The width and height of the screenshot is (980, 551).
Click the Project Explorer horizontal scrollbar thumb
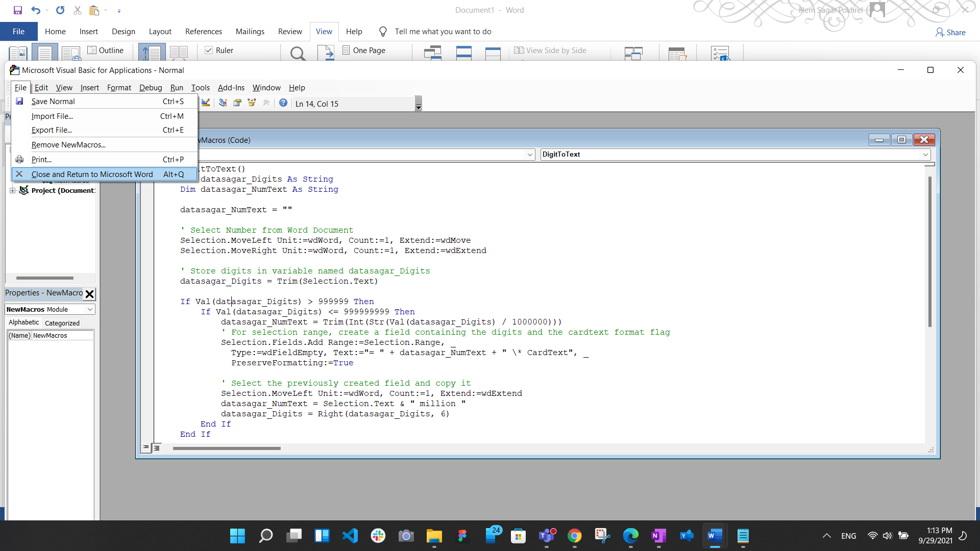(x=45, y=278)
